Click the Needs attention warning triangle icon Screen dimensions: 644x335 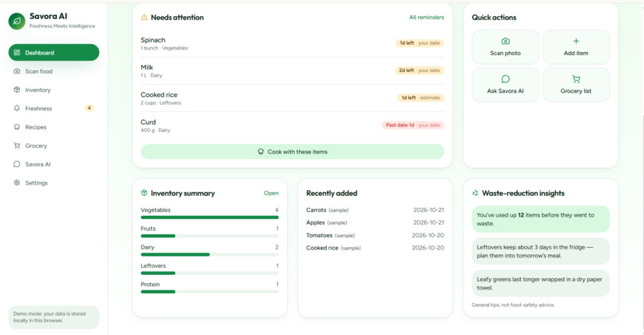tap(144, 18)
